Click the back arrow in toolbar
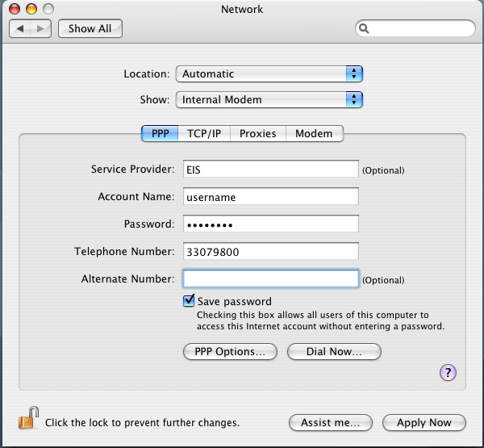The height and width of the screenshot is (448, 484). pos(20,28)
